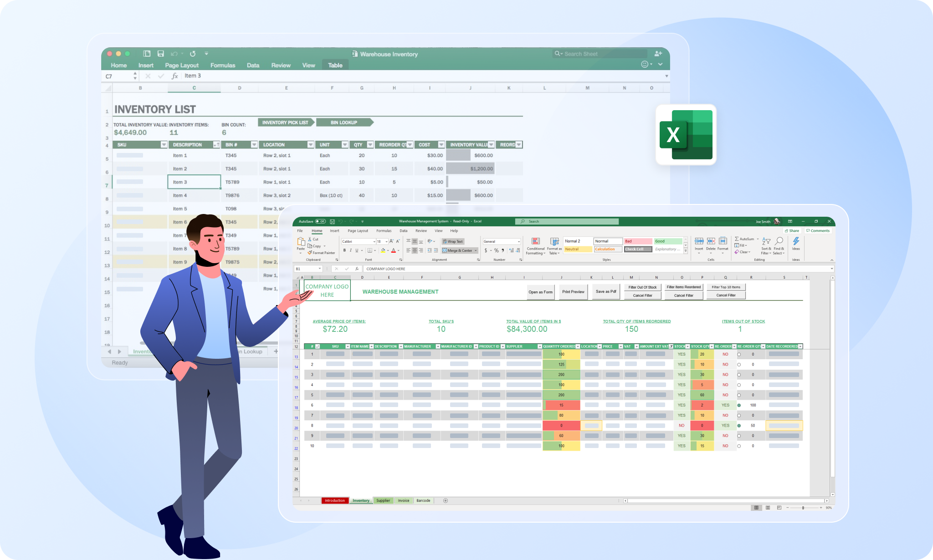
Task: Open the QUANTITY ORDERED column filter dropdown
Action: click(578, 346)
